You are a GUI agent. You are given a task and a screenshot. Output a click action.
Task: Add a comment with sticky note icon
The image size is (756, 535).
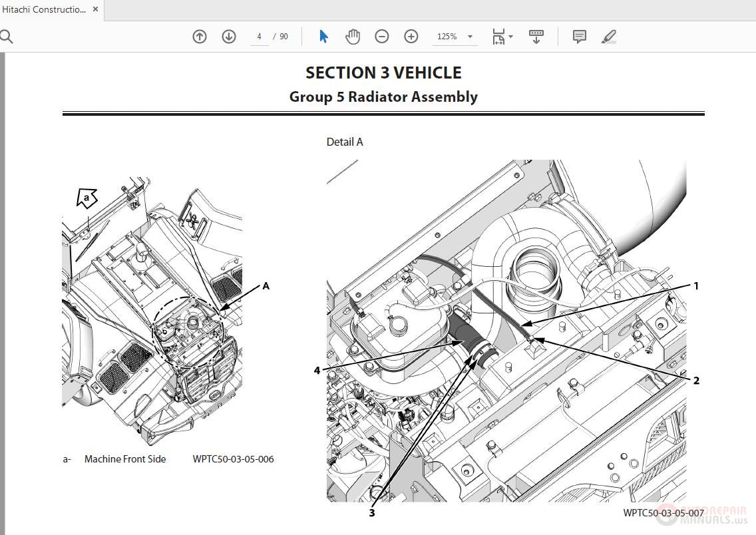pyautogui.click(x=580, y=37)
